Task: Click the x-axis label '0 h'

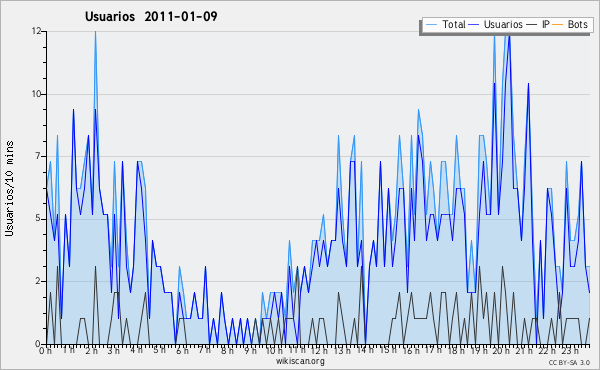Action: [x=45, y=351]
